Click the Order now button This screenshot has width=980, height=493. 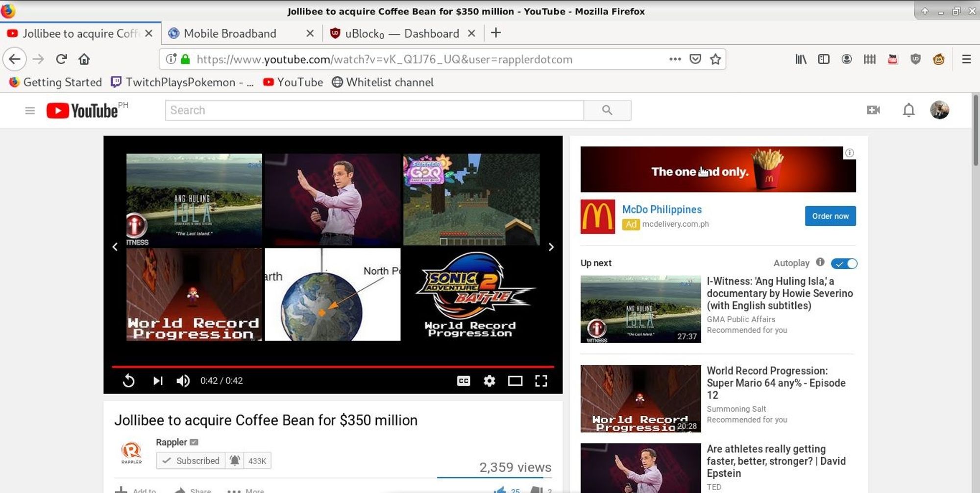click(830, 216)
